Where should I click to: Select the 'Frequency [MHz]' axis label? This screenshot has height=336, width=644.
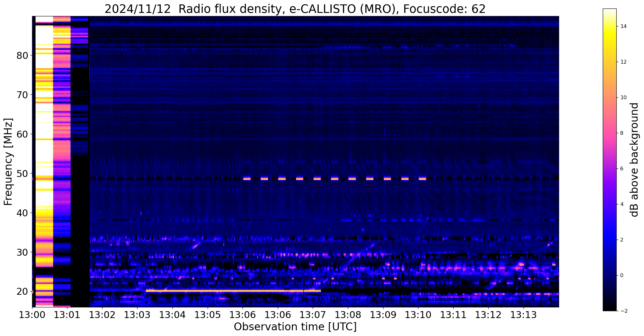coord(8,162)
